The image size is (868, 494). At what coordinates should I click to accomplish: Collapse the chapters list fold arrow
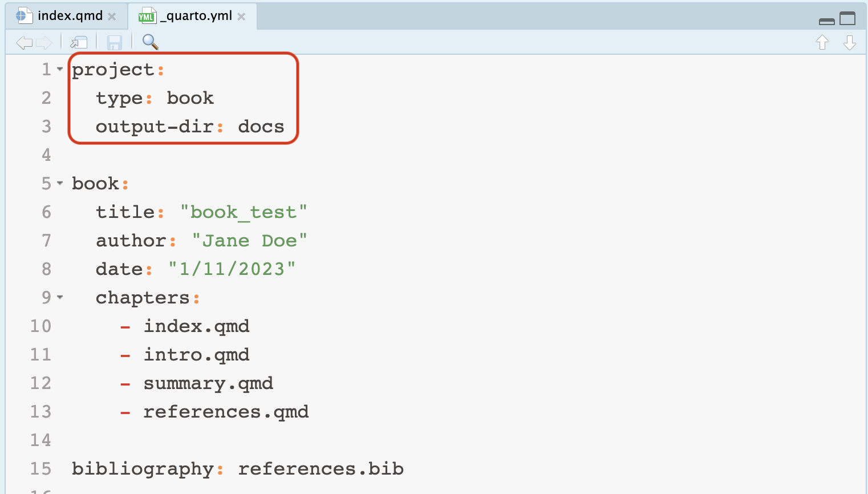(60, 298)
